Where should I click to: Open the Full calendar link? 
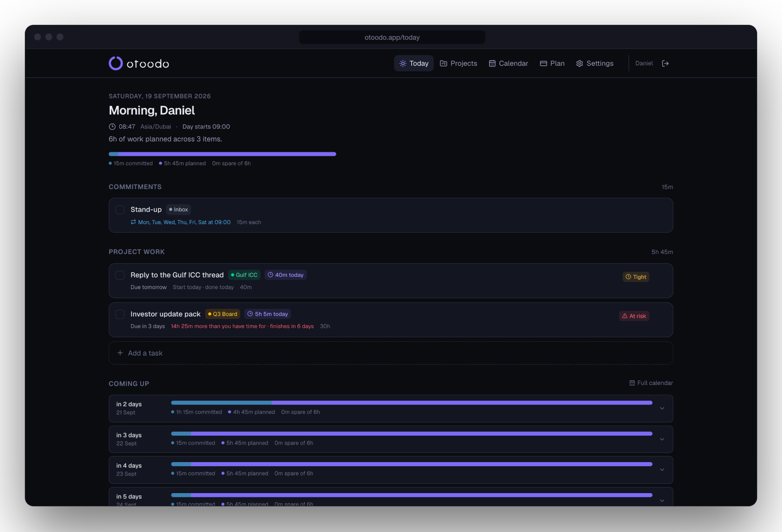pyautogui.click(x=651, y=383)
